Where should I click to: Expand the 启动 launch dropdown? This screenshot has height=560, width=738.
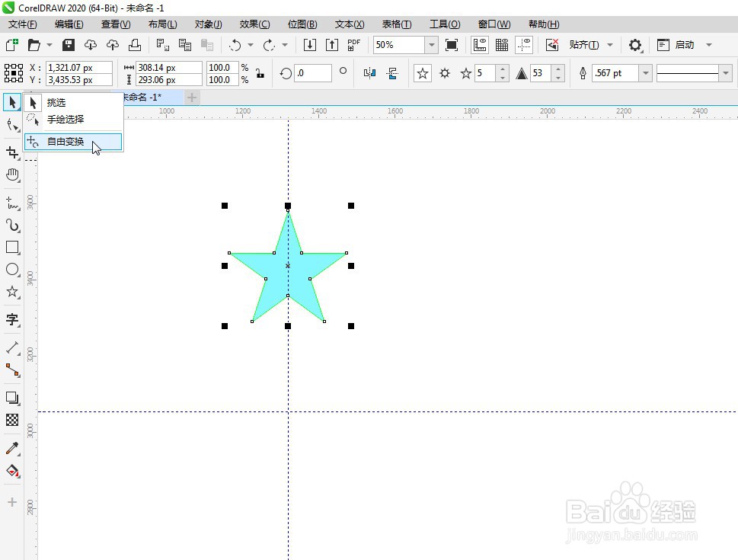[709, 45]
